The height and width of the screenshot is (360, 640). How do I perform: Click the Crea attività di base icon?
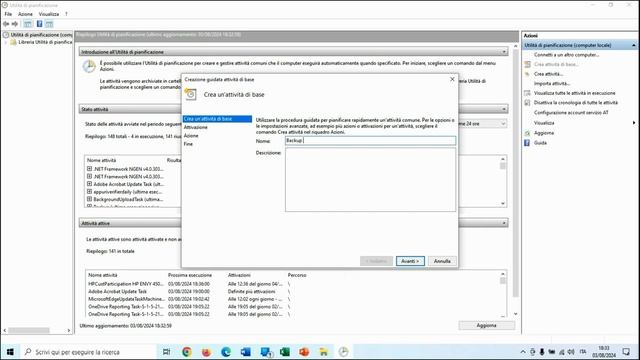[x=527, y=64]
